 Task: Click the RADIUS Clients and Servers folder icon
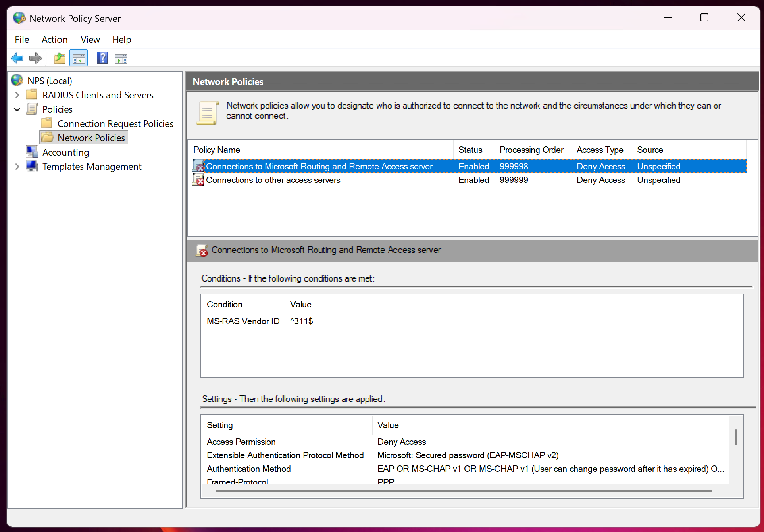pos(31,95)
